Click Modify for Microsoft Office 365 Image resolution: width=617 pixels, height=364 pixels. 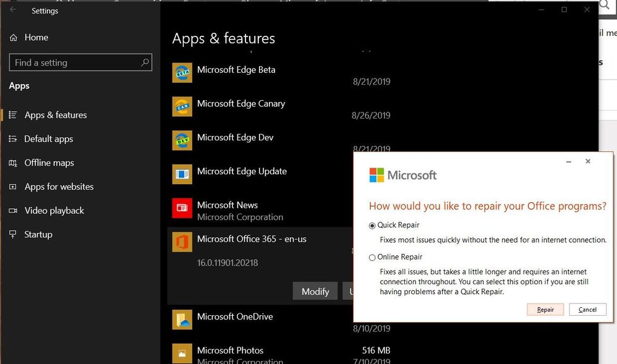coord(315,291)
